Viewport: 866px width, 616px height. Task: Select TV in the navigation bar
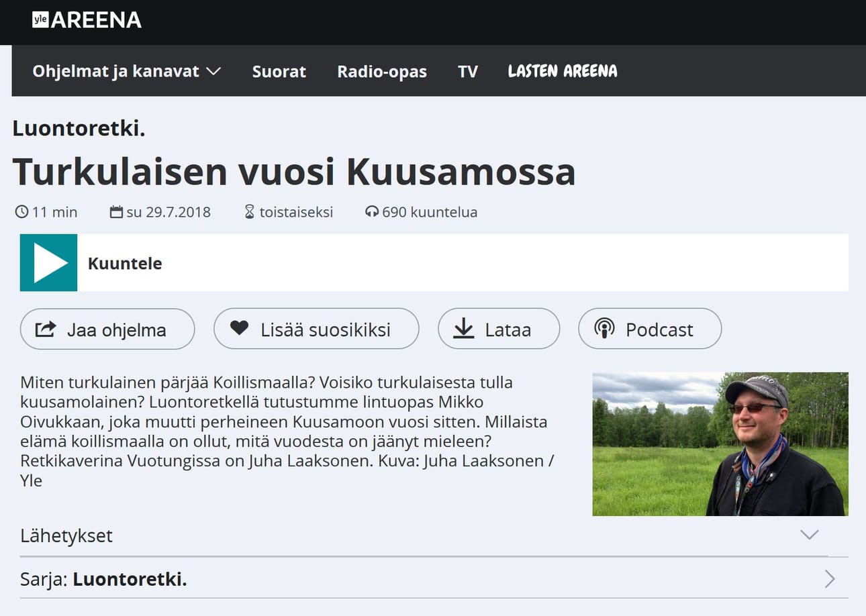pos(468,71)
